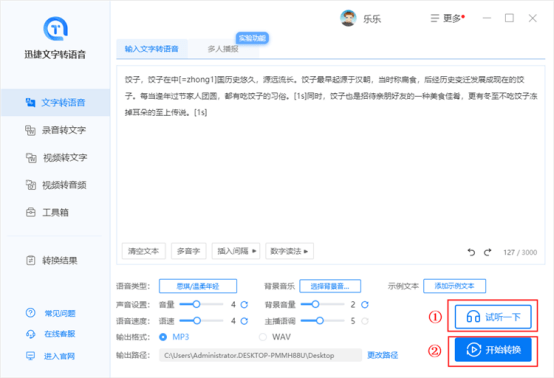Screen dimensions: 554x378
Task: Click inside the text input area
Action: 330,166
